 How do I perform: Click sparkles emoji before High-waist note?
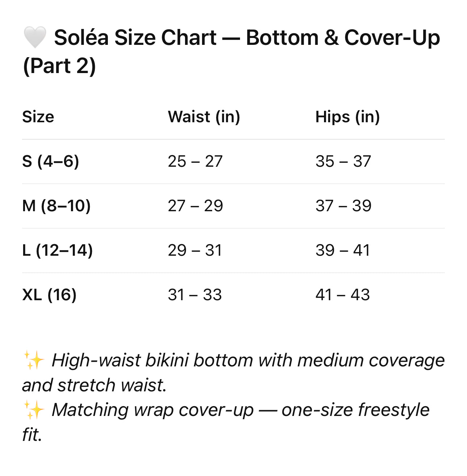33,360
